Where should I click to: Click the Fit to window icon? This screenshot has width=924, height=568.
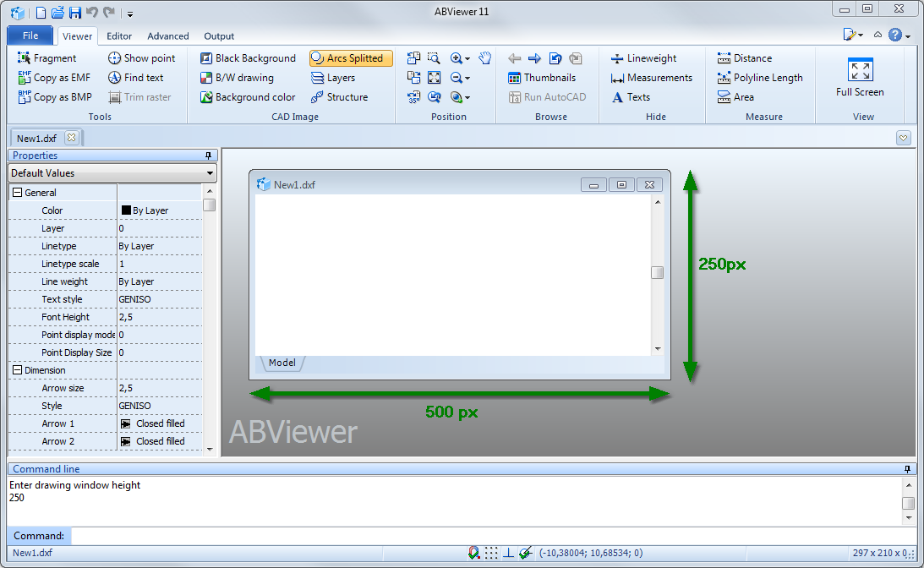pos(435,77)
